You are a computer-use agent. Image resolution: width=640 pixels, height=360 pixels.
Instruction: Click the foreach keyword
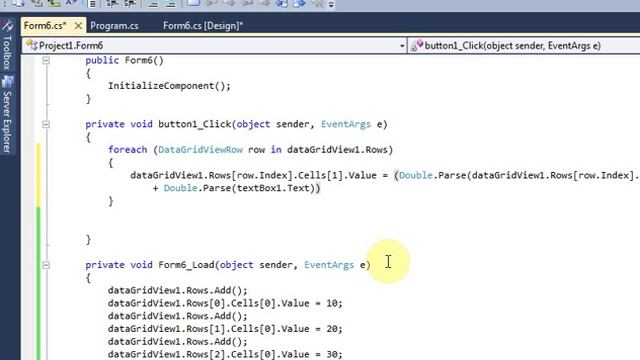pyautogui.click(x=127, y=150)
